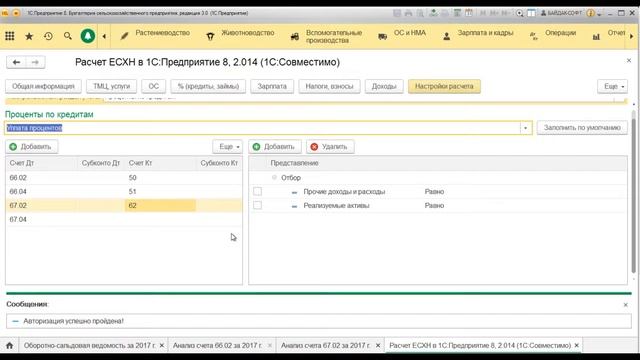This screenshot has width=640, height=360.
Task: Go forward with the right arrow button
Action: pyautogui.click(x=36, y=62)
